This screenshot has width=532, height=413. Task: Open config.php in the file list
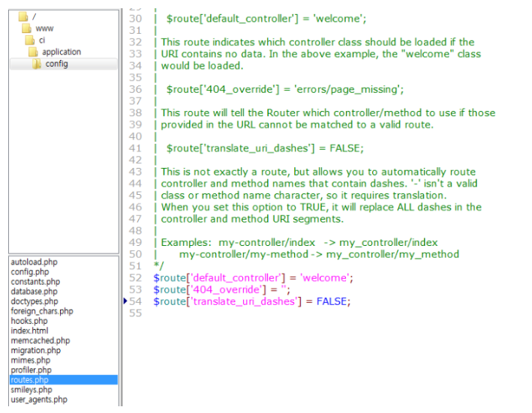(30, 272)
